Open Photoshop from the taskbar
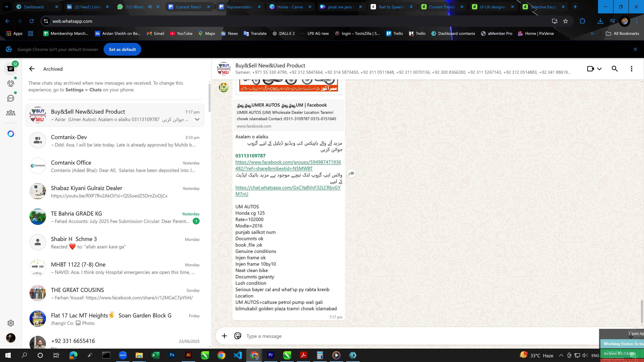 (x=172, y=355)
